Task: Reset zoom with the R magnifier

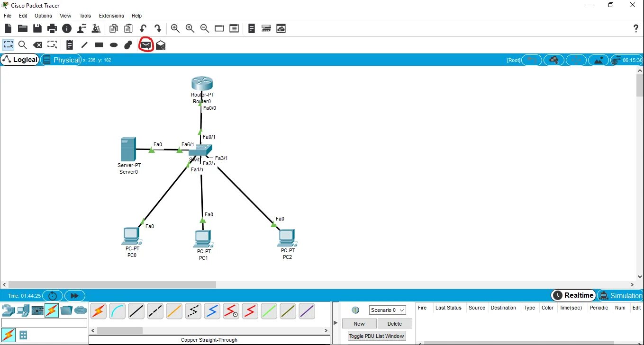Action: [x=190, y=28]
